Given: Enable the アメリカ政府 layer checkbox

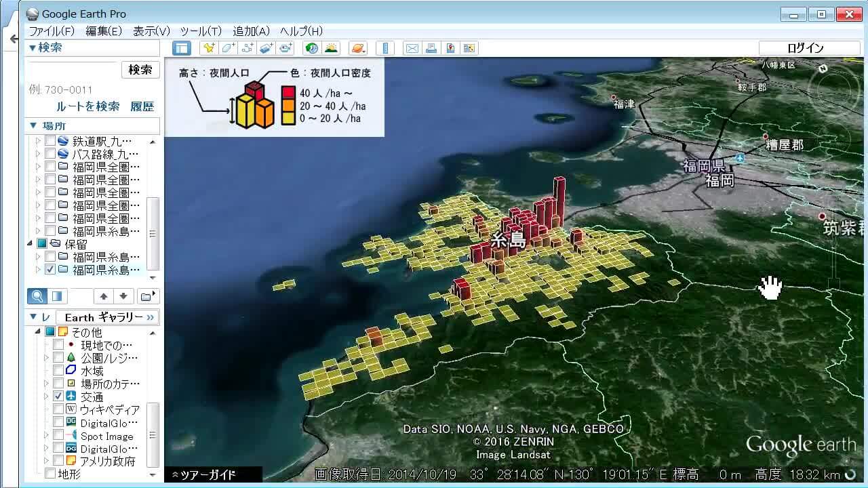Looking at the screenshot, I should click(x=58, y=461).
